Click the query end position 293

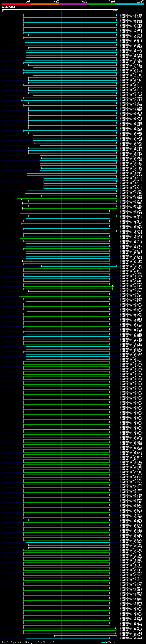coord(115,11)
